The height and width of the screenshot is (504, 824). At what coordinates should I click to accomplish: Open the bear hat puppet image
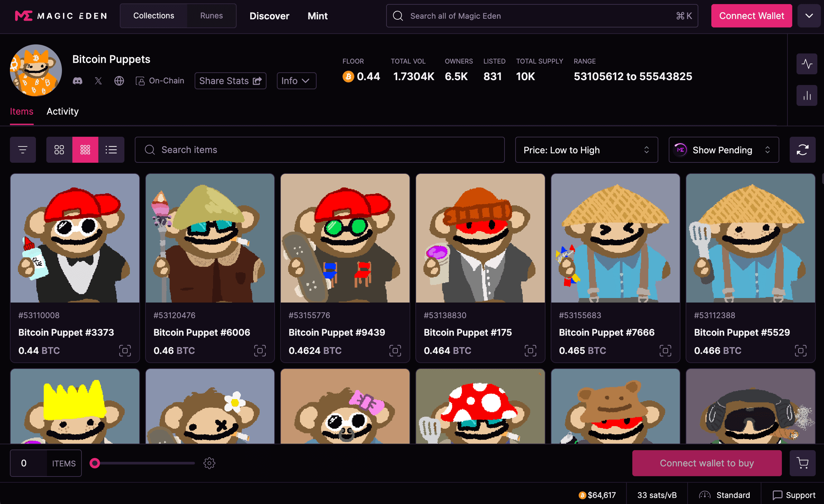[615, 406]
